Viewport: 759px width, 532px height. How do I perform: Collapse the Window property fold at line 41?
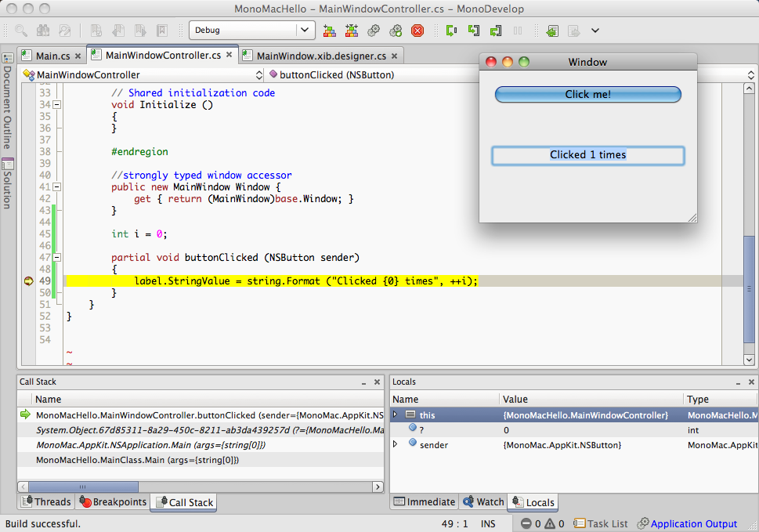[56, 186]
